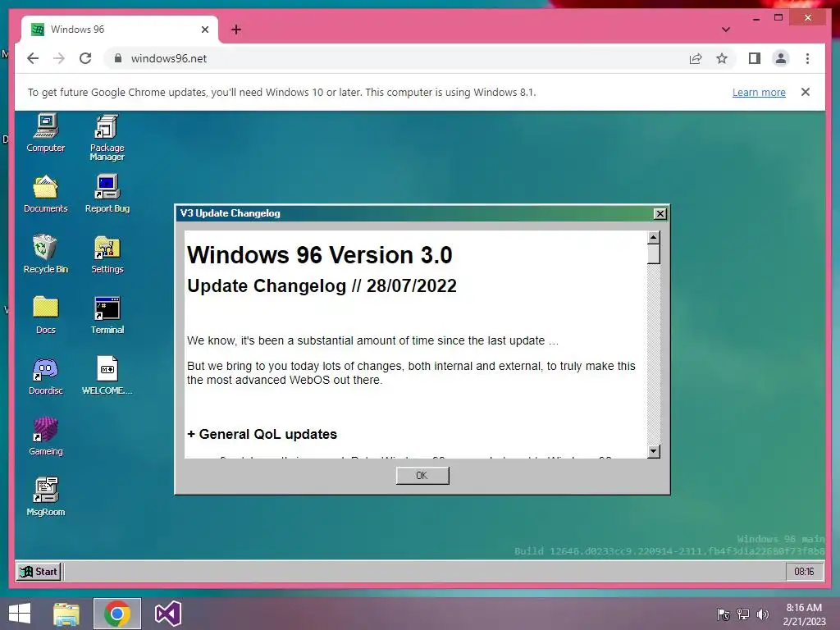
Task: Bookmark this tab with the star icon
Action: [x=722, y=58]
